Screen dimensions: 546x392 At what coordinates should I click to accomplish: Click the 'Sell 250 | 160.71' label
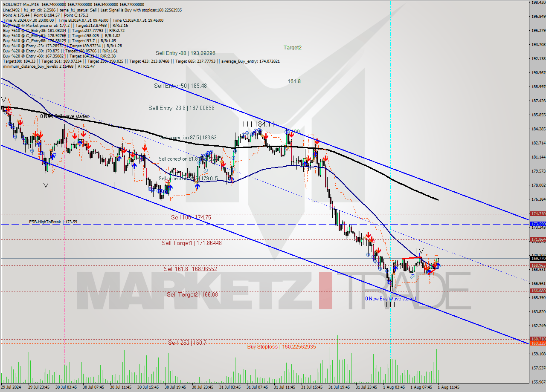(x=188, y=343)
